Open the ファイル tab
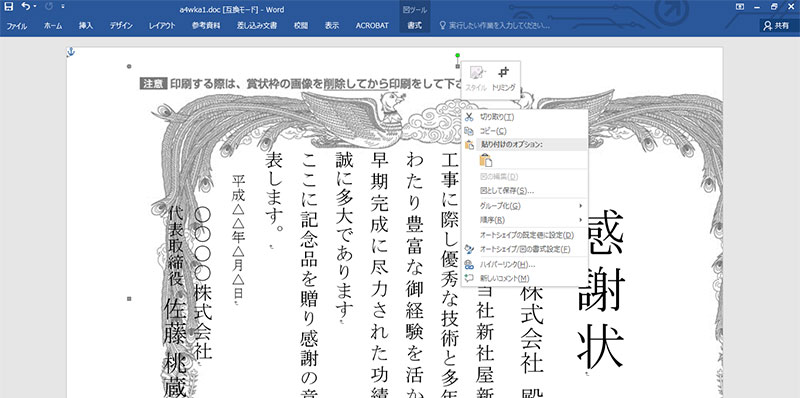 click(16, 26)
